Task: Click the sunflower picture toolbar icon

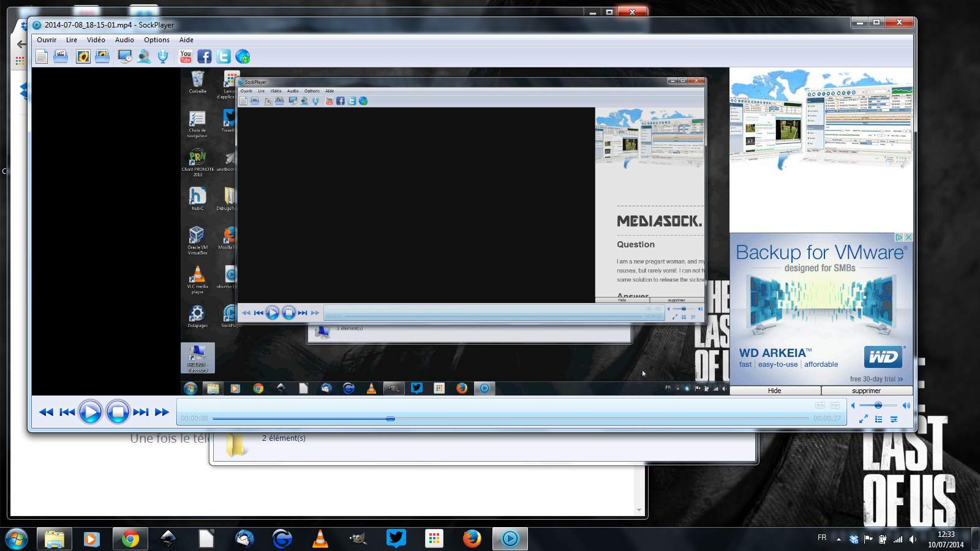Action: (x=83, y=57)
